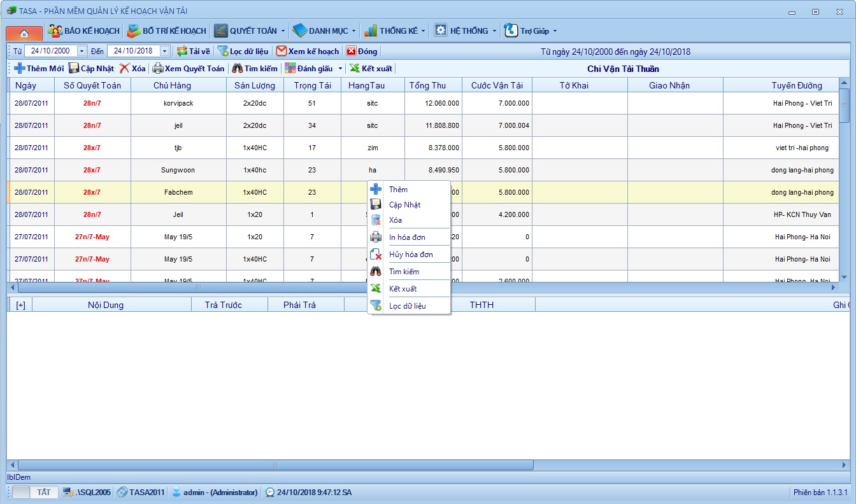
Task: Click the Chủ Hàng column header
Action: (x=172, y=85)
